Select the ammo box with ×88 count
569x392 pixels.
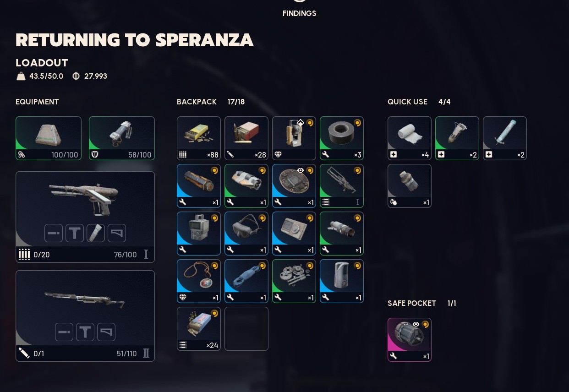coord(199,138)
